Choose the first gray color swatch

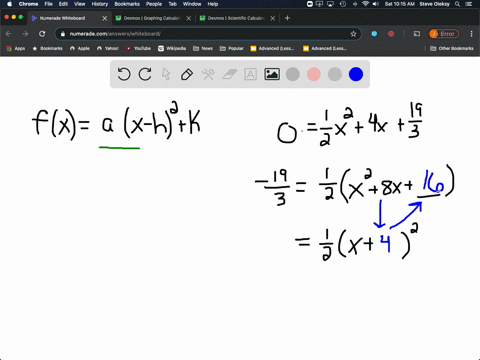(293, 74)
